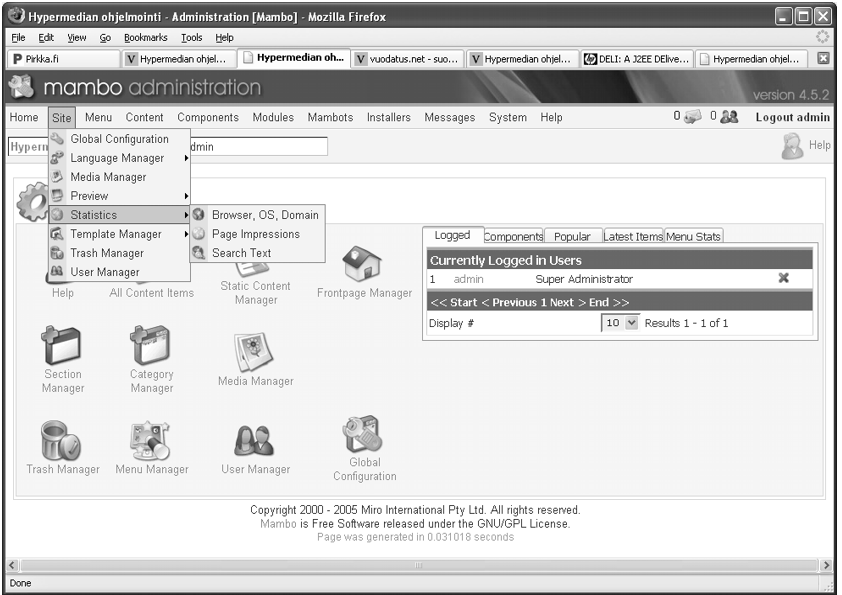The width and height of the screenshot is (842, 595).
Task: Click the Language Manager menu icon
Action: 57,158
